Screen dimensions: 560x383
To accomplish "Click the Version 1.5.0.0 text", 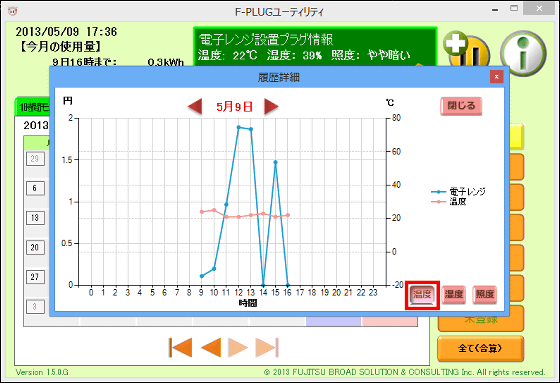I will (x=42, y=372).
